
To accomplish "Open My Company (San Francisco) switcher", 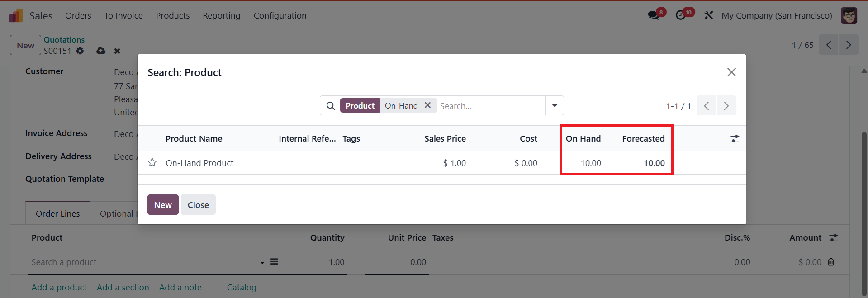I will coord(776,15).
